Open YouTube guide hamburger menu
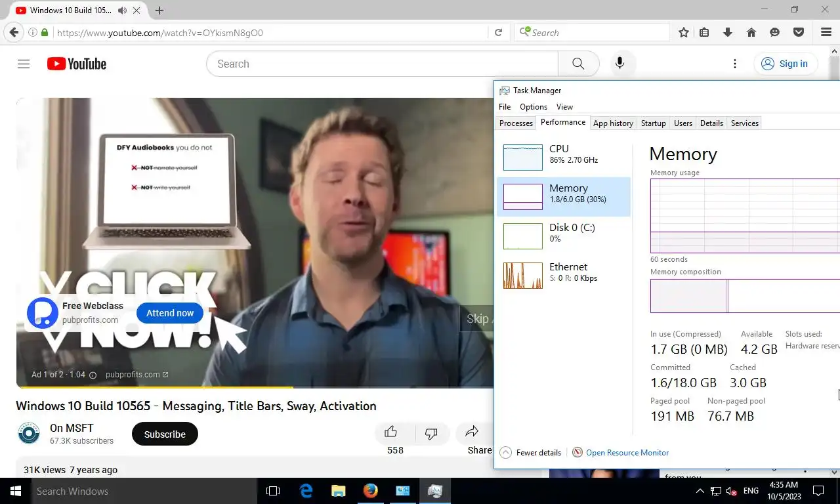Viewport: 840px width, 504px height. click(x=24, y=64)
